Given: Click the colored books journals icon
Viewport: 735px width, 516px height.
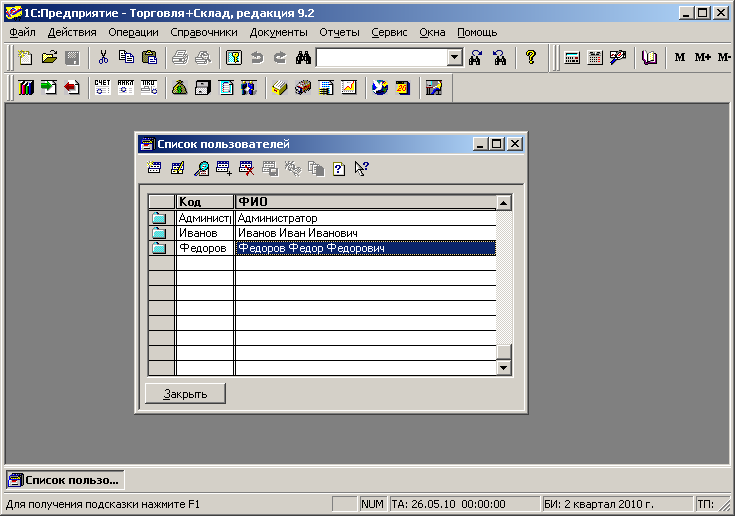Looking at the screenshot, I should (26, 88).
